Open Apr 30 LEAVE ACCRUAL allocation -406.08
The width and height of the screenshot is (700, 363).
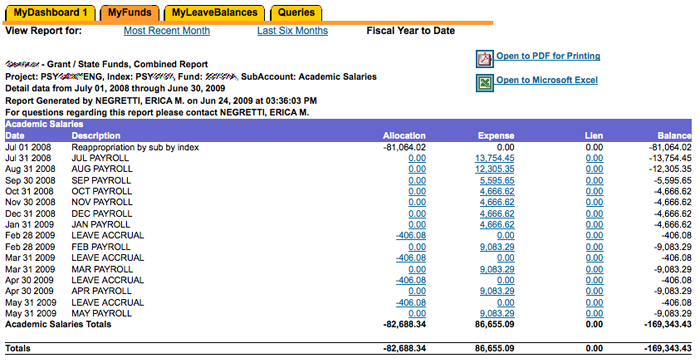tap(411, 280)
